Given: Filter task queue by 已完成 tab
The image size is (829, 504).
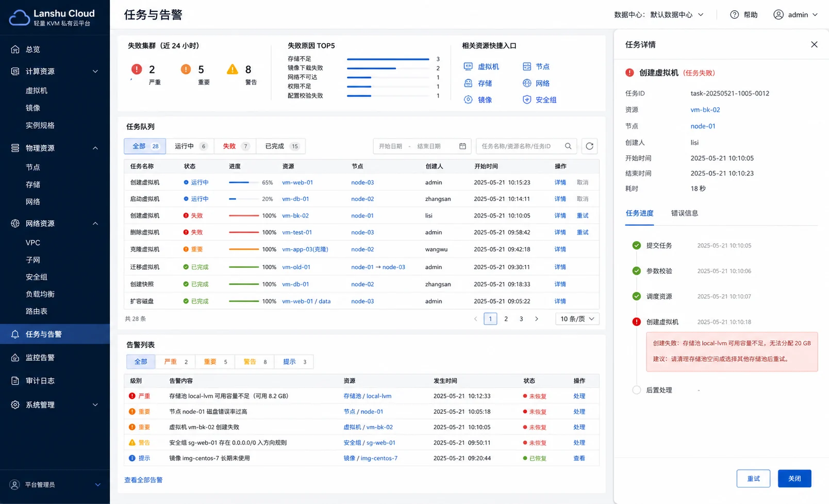Looking at the screenshot, I should (281, 146).
